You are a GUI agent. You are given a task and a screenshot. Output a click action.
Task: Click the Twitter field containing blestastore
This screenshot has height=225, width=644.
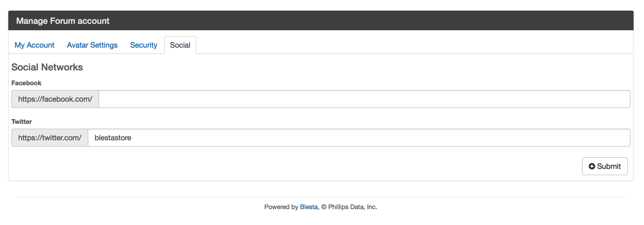(359, 138)
